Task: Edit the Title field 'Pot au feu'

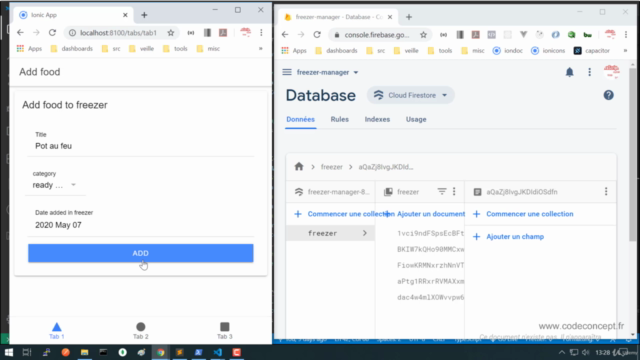Action: [140, 146]
